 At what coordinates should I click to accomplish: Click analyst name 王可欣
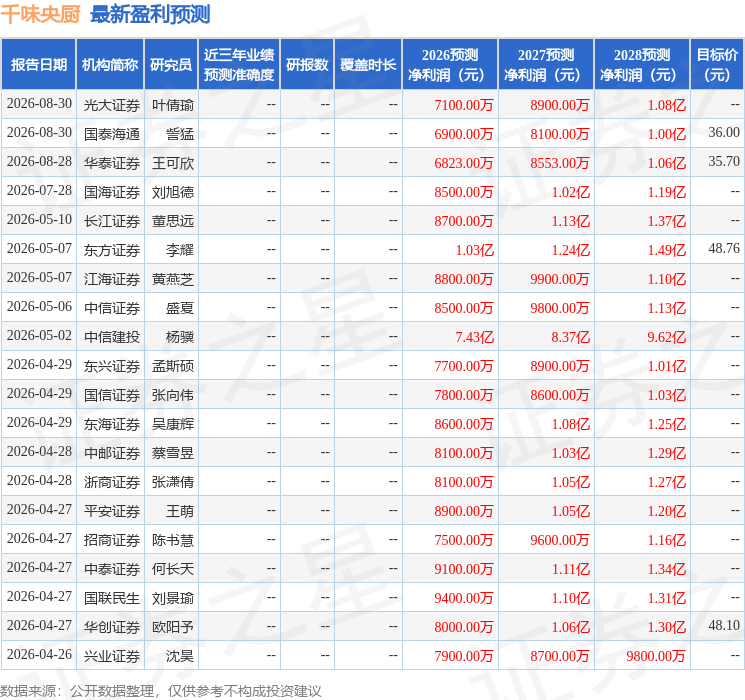(x=172, y=163)
